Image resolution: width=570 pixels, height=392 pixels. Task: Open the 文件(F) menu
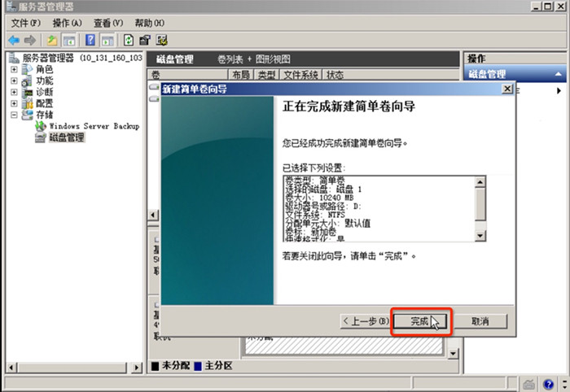point(26,24)
